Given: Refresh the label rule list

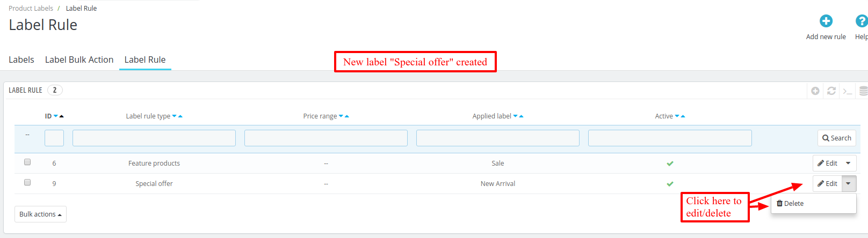Looking at the screenshot, I should 831,91.
